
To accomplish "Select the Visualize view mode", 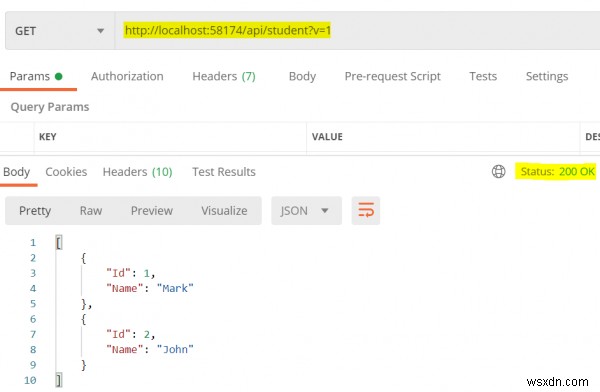I will pos(224,211).
